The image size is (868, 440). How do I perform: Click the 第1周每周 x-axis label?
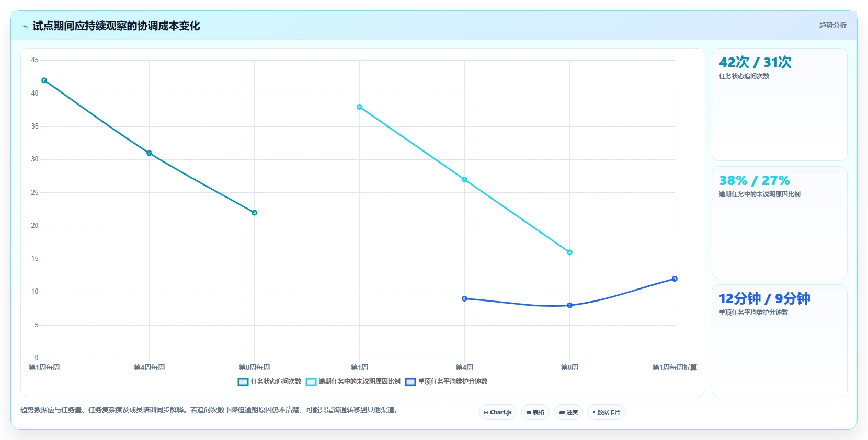point(44,367)
